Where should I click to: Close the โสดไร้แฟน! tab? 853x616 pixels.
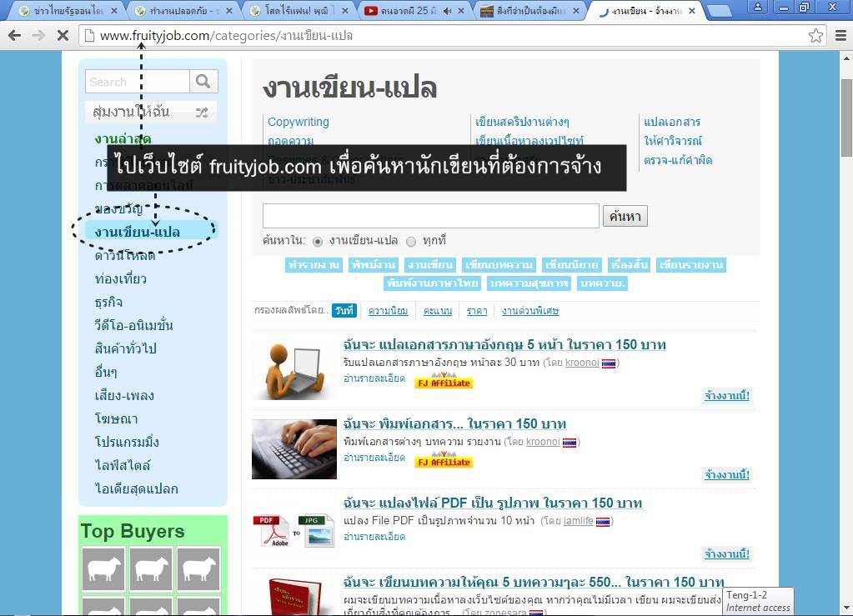coord(345,11)
